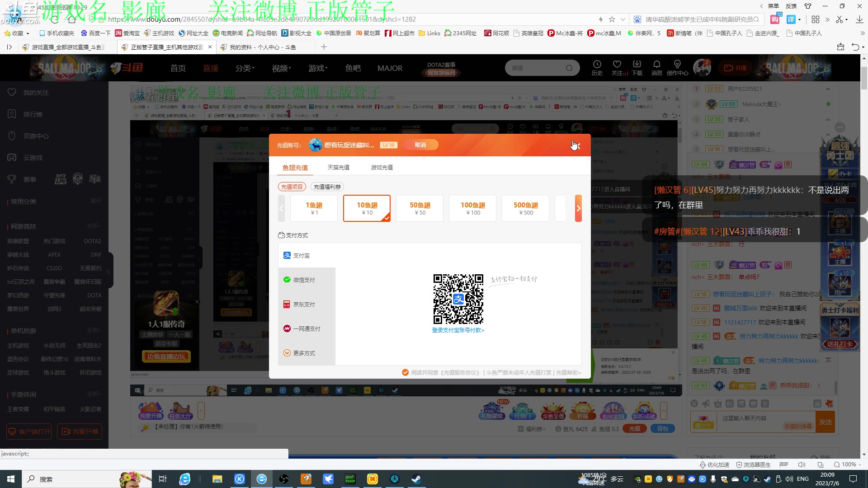Open Steam from the Windows taskbar

point(416,479)
